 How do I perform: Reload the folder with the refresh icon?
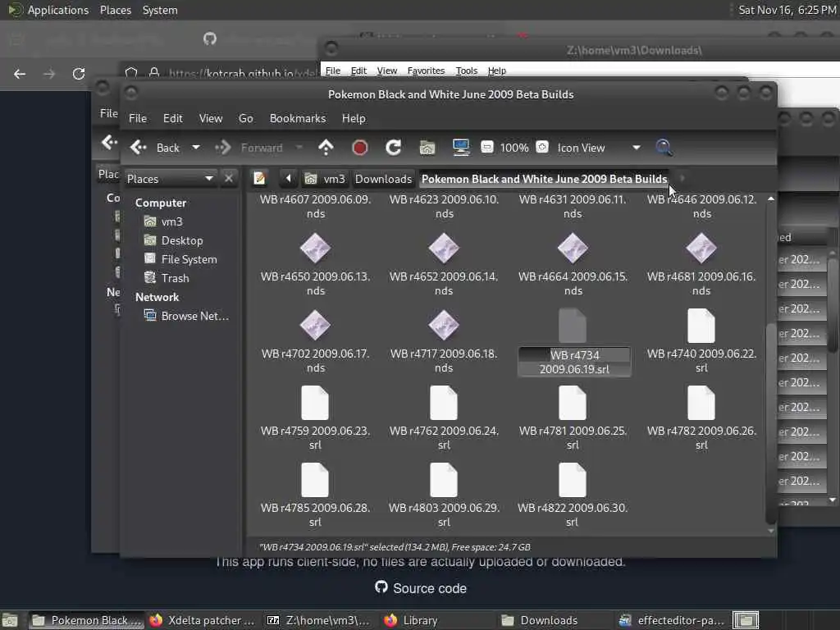tap(393, 148)
